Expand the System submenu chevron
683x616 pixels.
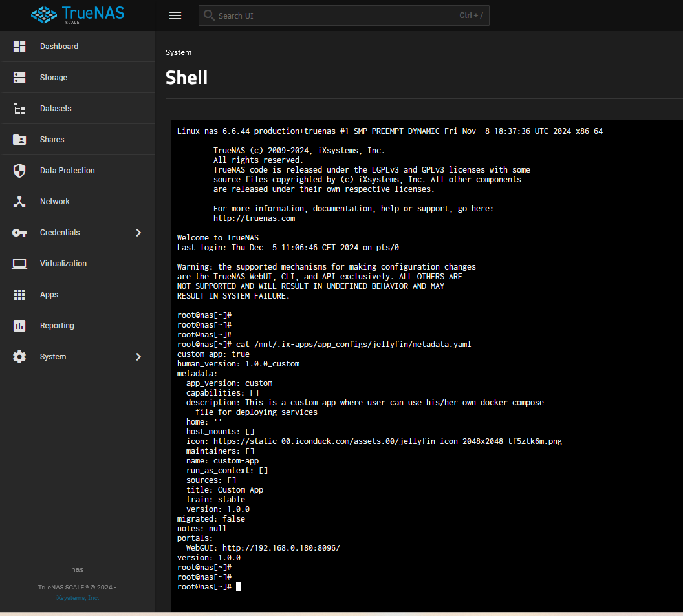138,357
